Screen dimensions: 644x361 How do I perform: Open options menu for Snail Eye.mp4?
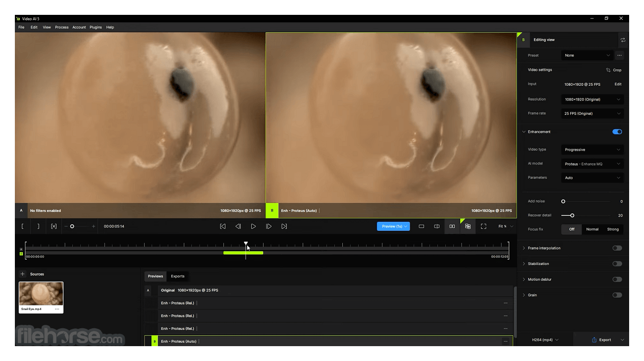(57, 309)
